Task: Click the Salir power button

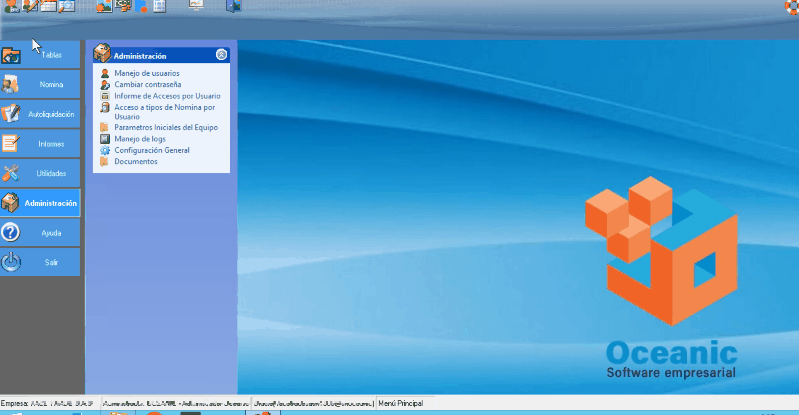Action: pyautogui.click(x=41, y=262)
